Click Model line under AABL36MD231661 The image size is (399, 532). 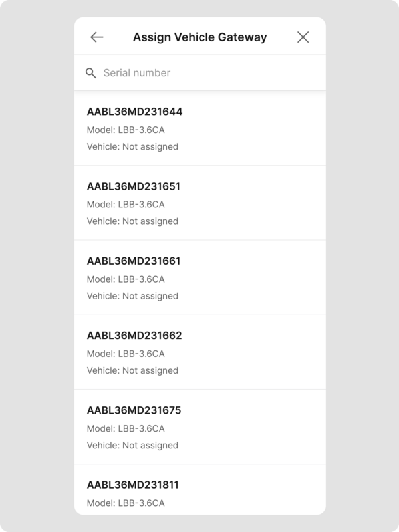coord(126,279)
